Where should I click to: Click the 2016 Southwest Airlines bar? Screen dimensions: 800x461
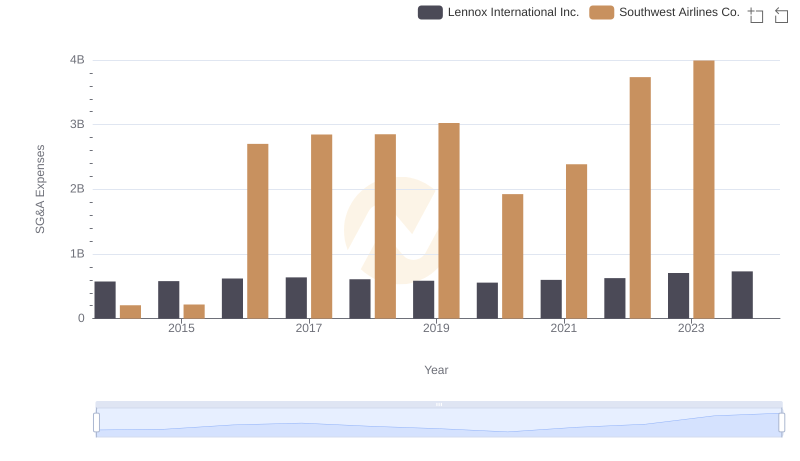pyautogui.click(x=258, y=231)
